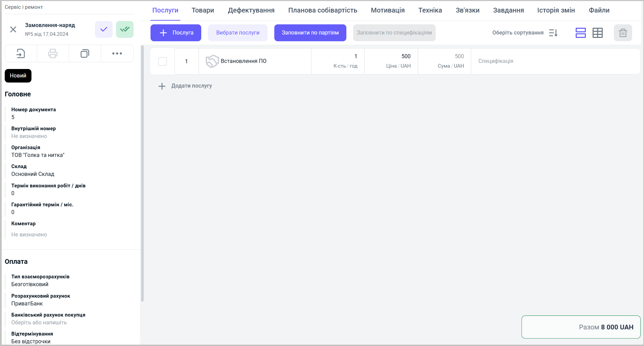Click the Вибрати послуги button
Screen dimensions: 644x346
pyautogui.click(x=237, y=33)
